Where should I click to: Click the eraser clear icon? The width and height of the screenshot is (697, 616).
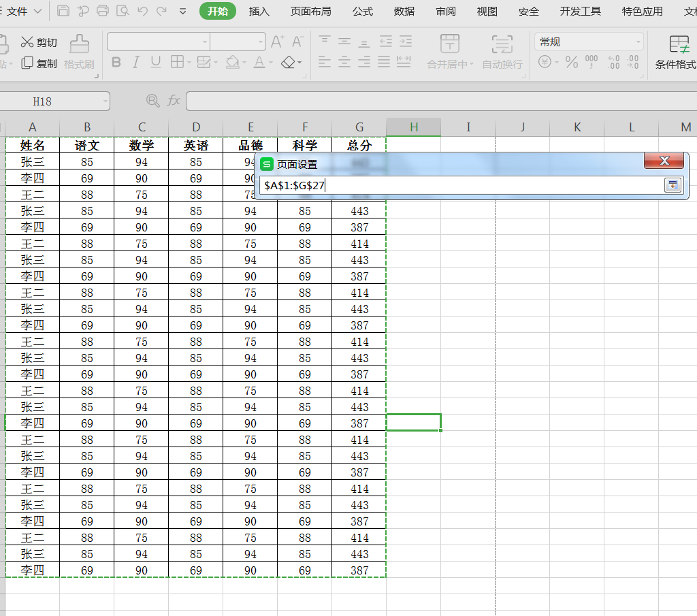(x=288, y=62)
